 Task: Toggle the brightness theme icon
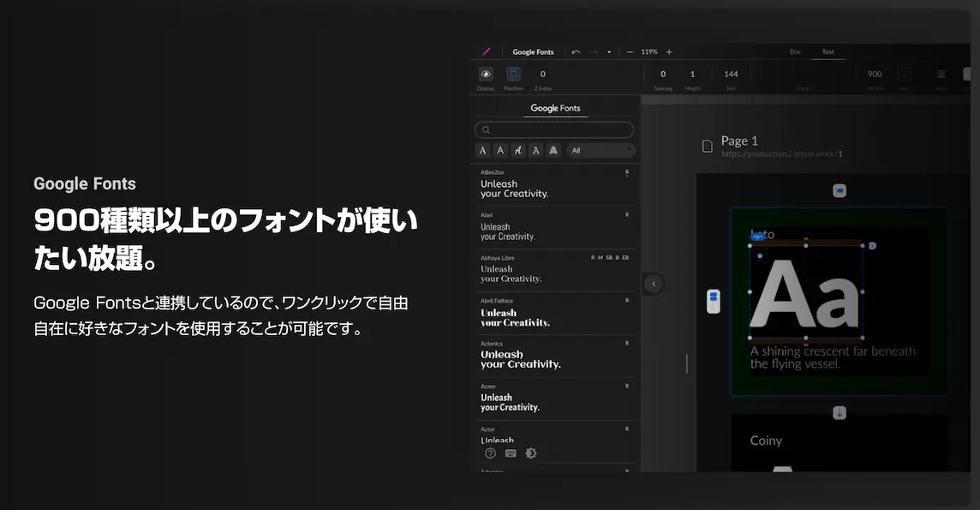pyautogui.click(x=530, y=453)
